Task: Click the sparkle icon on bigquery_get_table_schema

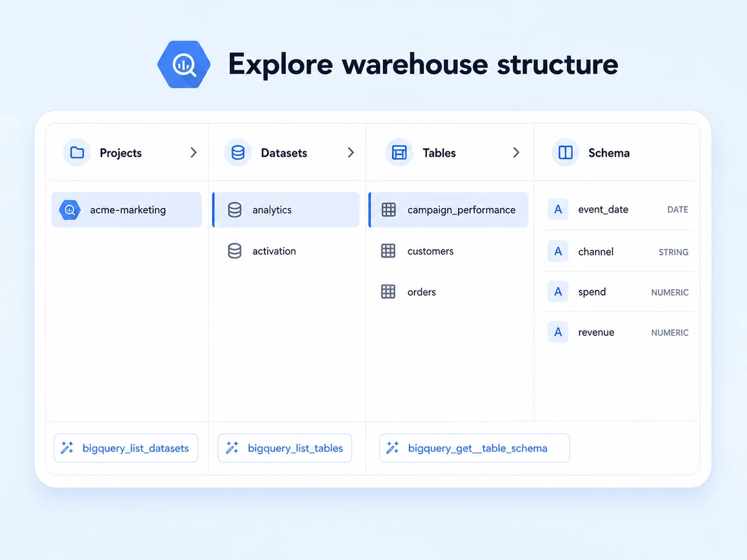Action: (x=393, y=448)
